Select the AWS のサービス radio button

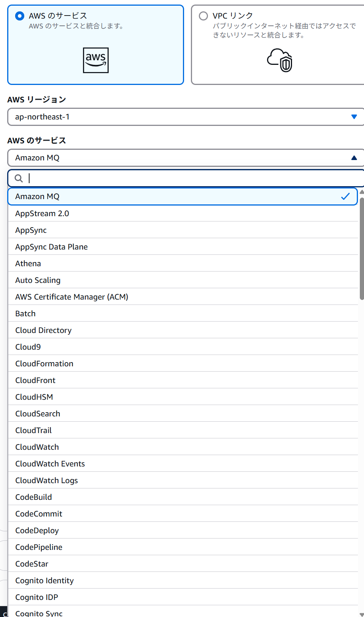[x=20, y=16]
